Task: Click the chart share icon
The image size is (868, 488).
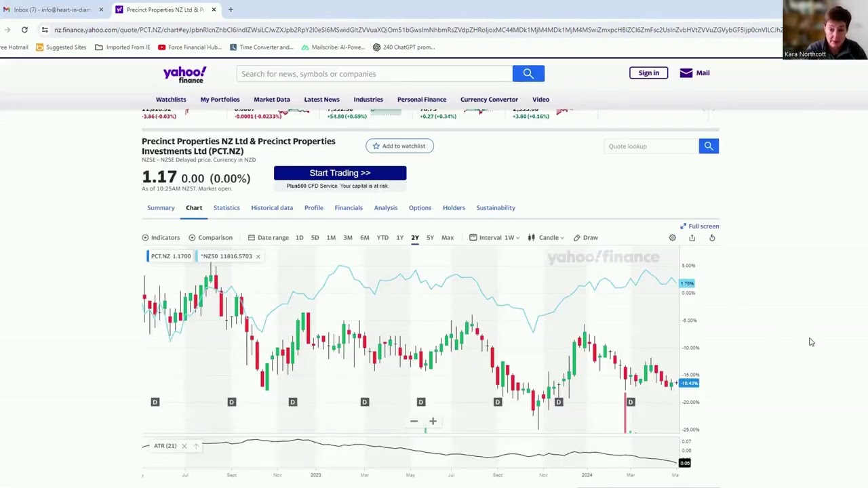Action: point(692,238)
